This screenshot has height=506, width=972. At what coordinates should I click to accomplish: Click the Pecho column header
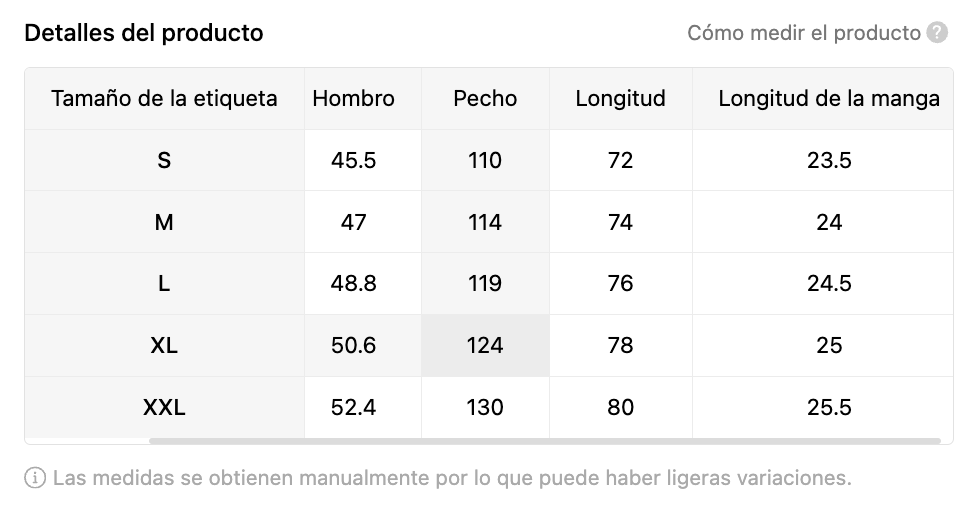[x=485, y=98]
